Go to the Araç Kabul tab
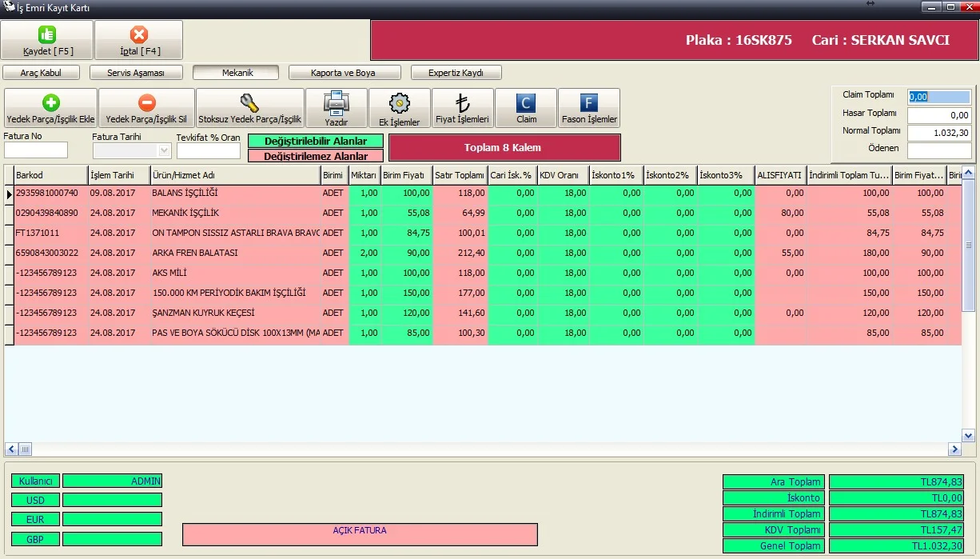 [41, 73]
